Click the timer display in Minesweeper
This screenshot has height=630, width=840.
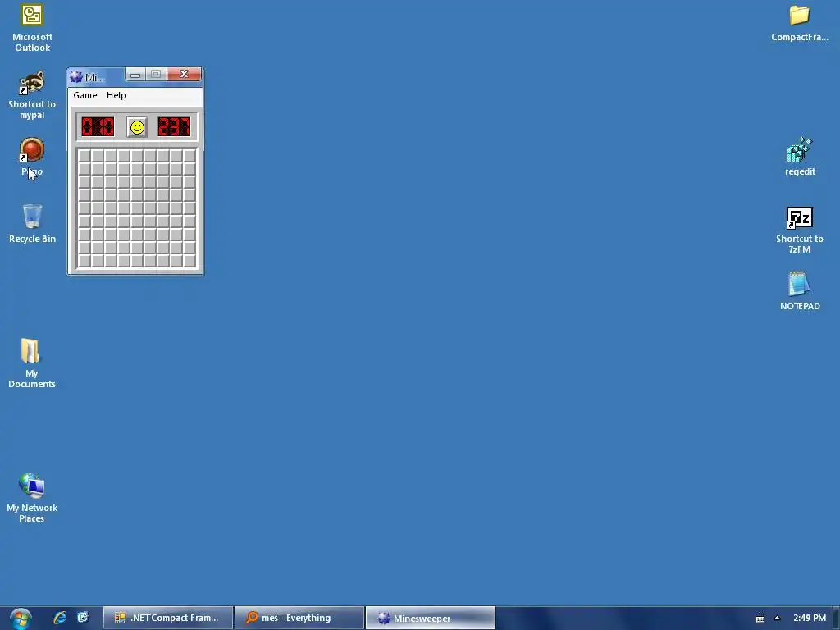pyautogui.click(x=174, y=127)
